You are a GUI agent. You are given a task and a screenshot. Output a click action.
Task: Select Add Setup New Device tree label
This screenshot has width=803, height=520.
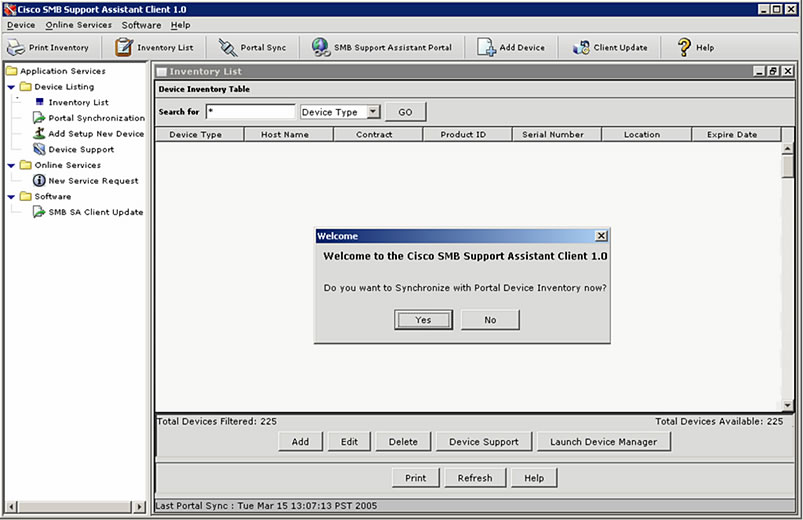click(x=96, y=133)
